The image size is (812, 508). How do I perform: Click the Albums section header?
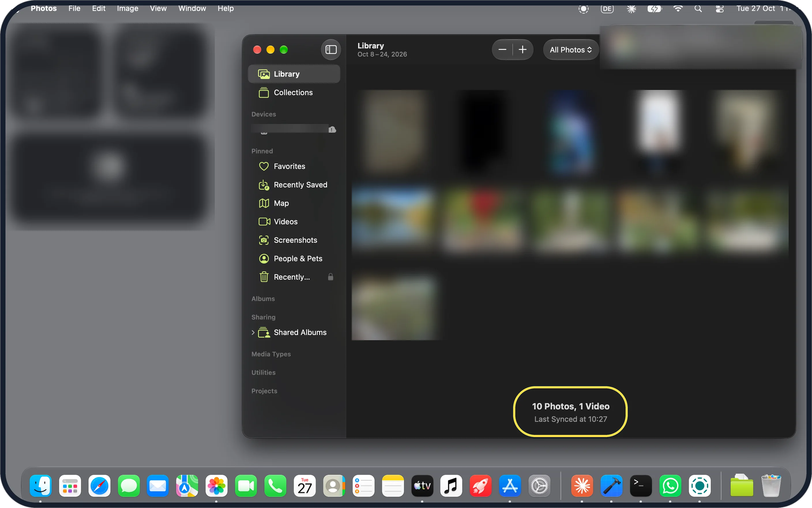pyautogui.click(x=263, y=299)
